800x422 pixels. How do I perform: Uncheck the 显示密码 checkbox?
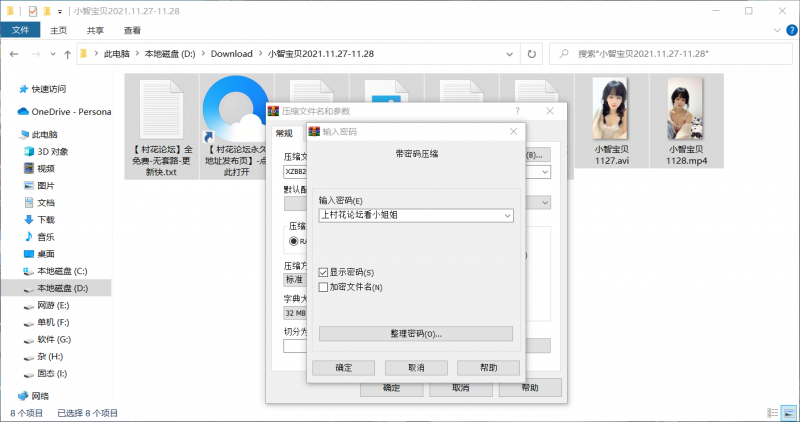323,272
